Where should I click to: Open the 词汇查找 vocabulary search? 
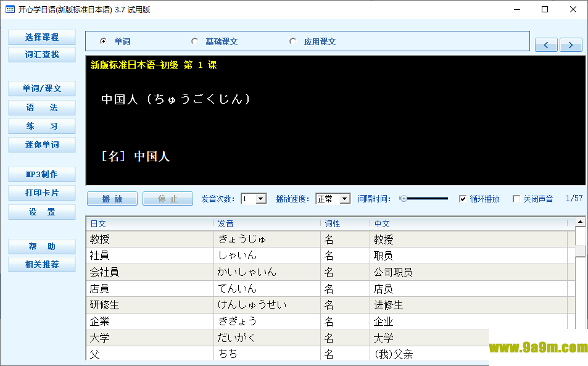point(41,54)
